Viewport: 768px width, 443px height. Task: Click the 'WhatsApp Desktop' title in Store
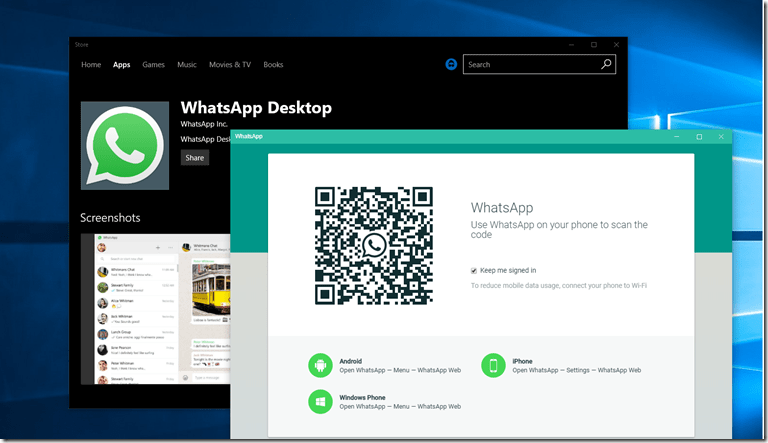(256, 108)
